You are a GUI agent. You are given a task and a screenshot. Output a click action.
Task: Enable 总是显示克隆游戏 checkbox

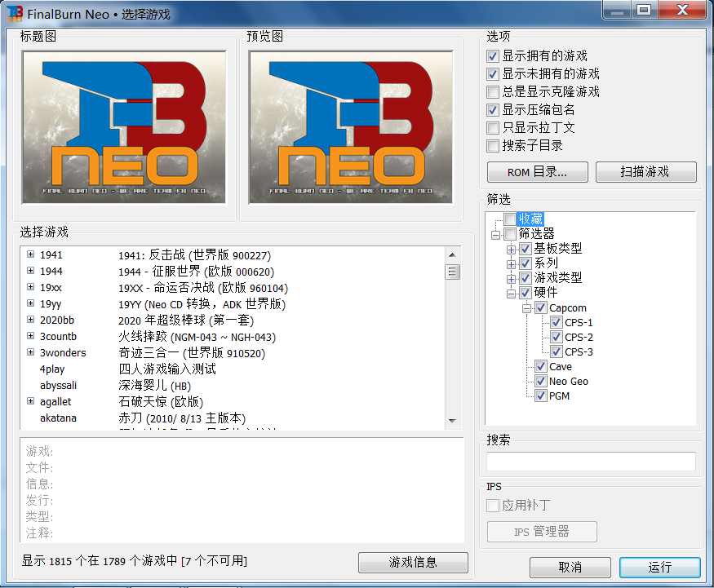[x=492, y=92]
